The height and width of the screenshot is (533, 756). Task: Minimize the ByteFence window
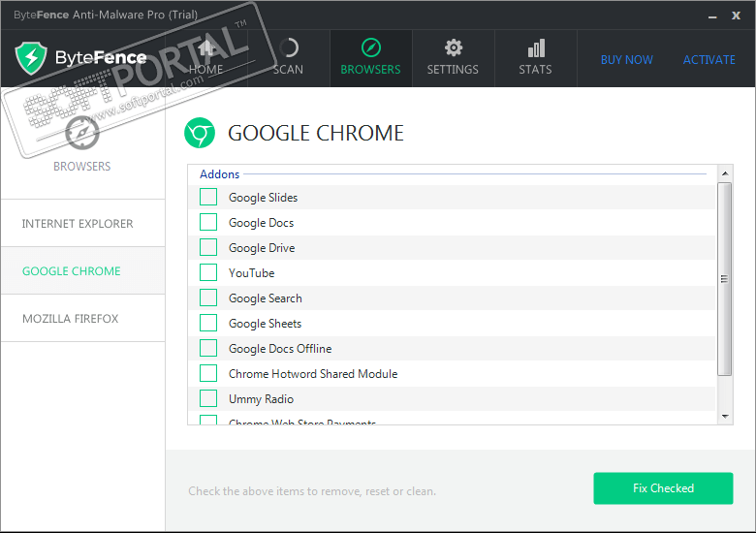pos(712,16)
